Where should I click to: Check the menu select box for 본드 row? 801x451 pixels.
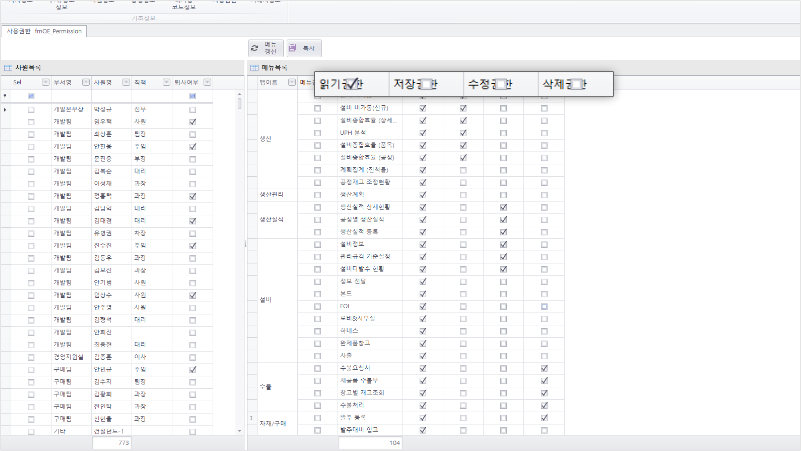(318, 294)
